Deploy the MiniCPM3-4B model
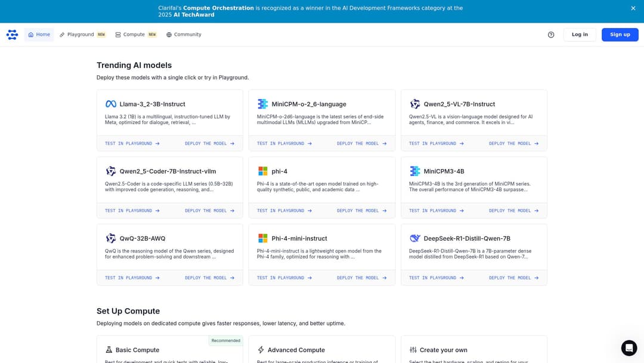 514,211
